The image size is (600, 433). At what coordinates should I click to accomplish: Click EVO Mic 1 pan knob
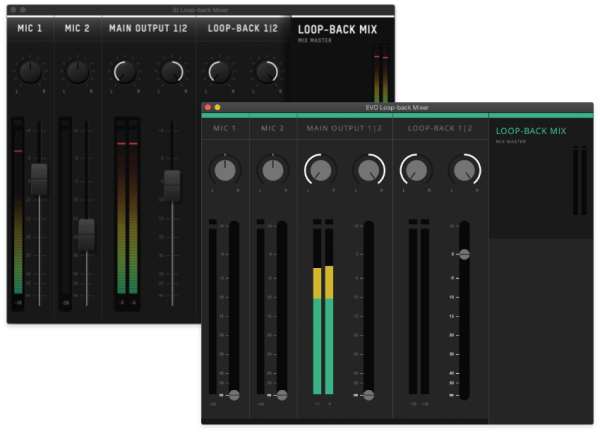(x=225, y=170)
